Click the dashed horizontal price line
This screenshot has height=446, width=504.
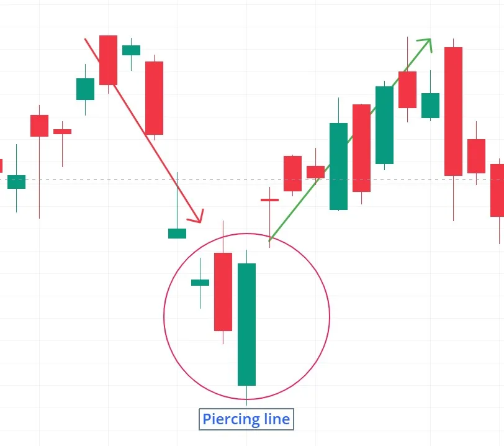(252, 180)
